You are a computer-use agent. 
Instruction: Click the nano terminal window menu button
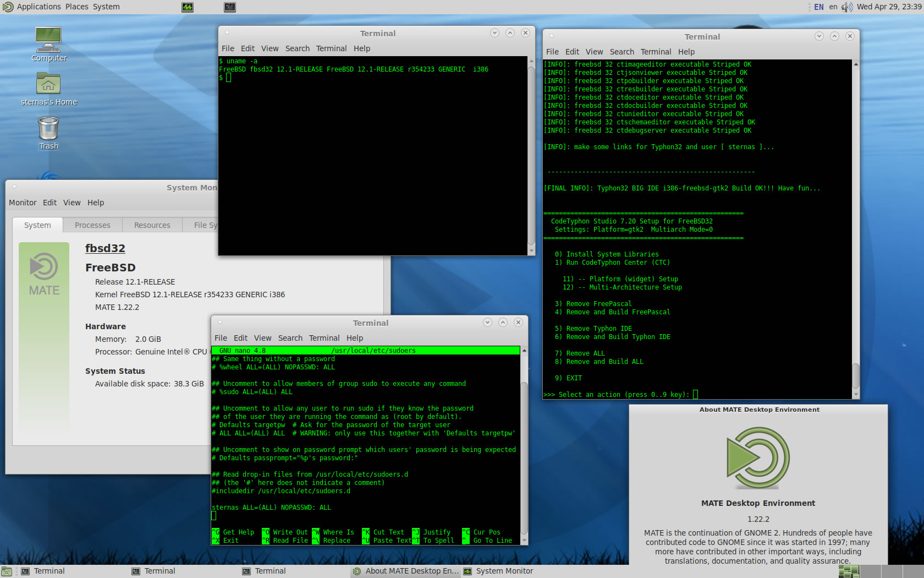pos(220,322)
